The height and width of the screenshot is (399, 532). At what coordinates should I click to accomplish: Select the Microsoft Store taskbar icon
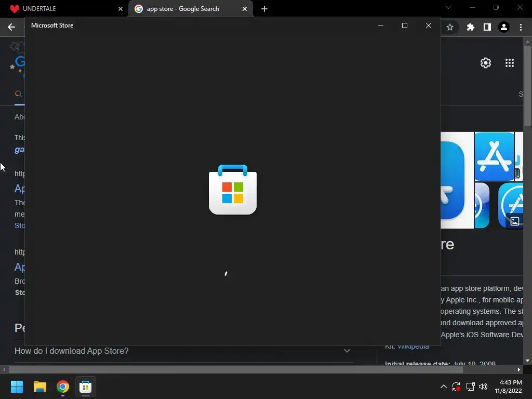tap(86, 387)
